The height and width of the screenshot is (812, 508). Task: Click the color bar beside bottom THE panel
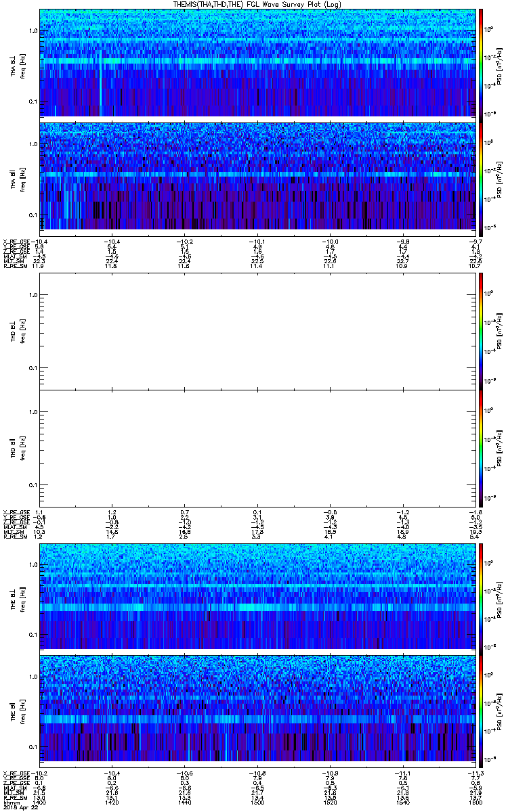[x=481, y=708]
